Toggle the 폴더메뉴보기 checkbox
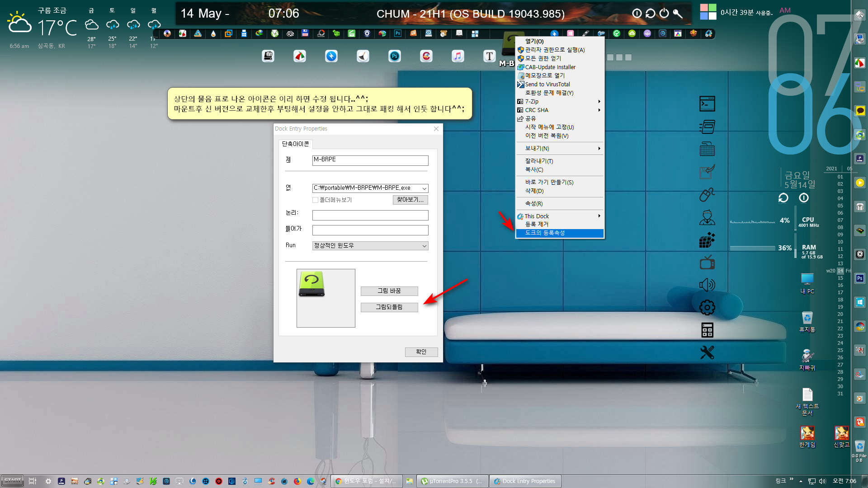 (x=315, y=200)
